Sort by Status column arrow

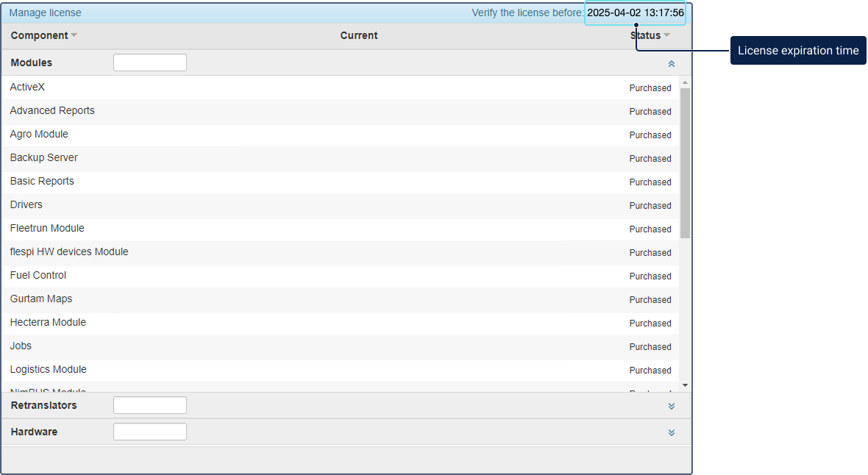pos(666,35)
